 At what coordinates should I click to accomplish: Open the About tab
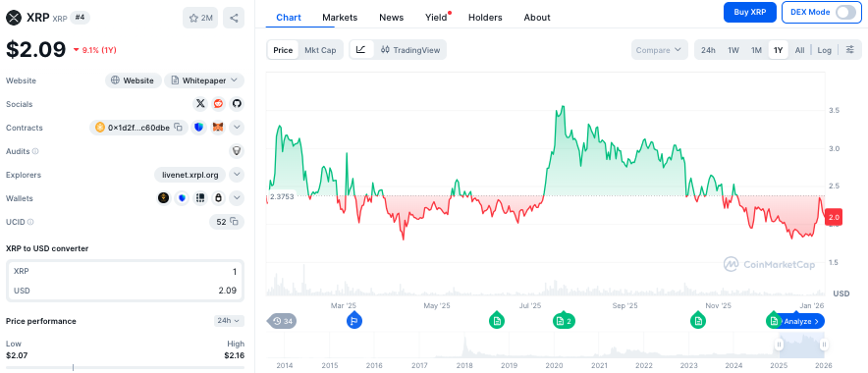click(x=537, y=17)
